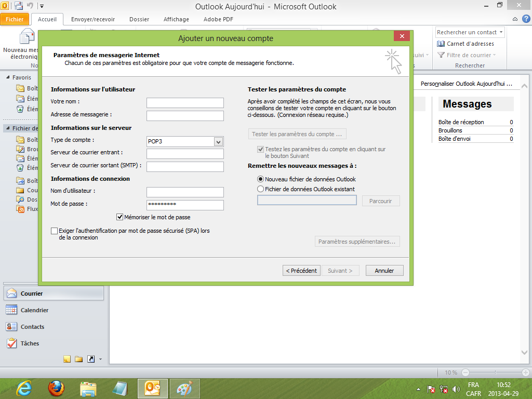Select Nouveau fichier de données Outlook radio
Screen dimensions: 532x399
pyautogui.click(x=261, y=179)
